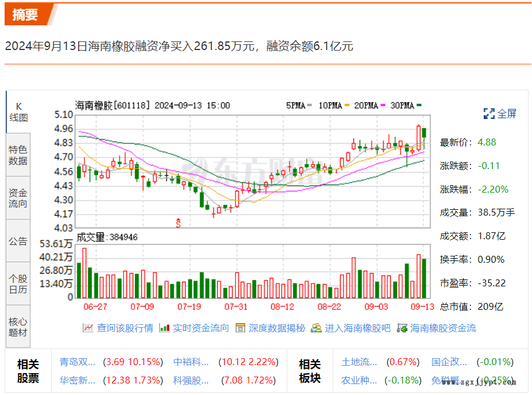Screen dimensions: 532x395
Task: Click the (0.67%) sector change
Action: (403, 362)
